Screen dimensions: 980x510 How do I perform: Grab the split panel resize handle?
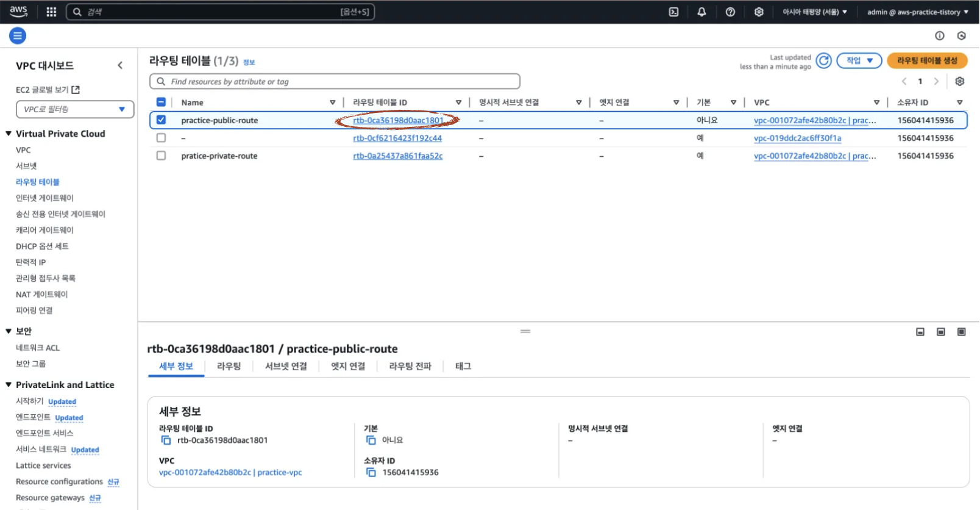pyautogui.click(x=525, y=331)
